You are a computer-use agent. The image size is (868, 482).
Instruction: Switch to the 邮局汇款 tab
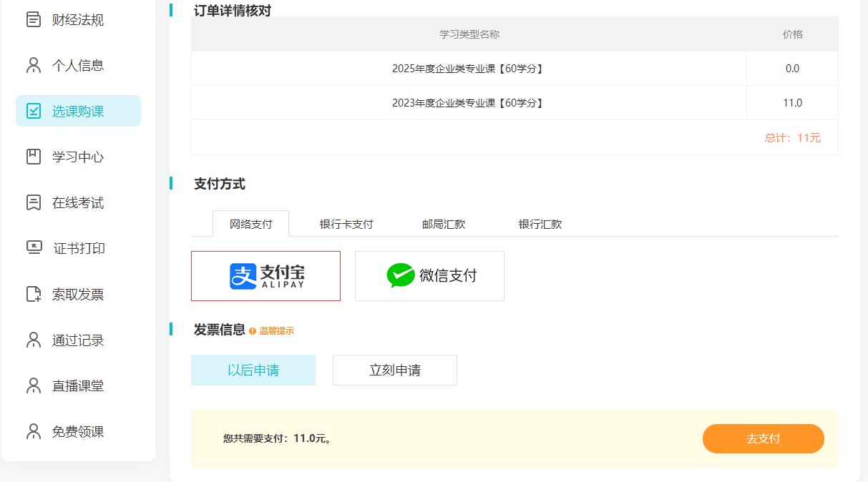444,224
